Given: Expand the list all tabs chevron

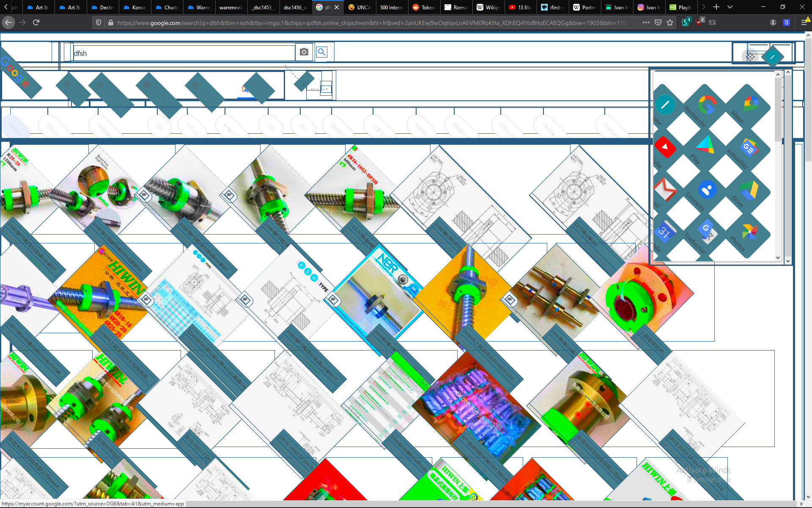Looking at the screenshot, I should tap(730, 7).
